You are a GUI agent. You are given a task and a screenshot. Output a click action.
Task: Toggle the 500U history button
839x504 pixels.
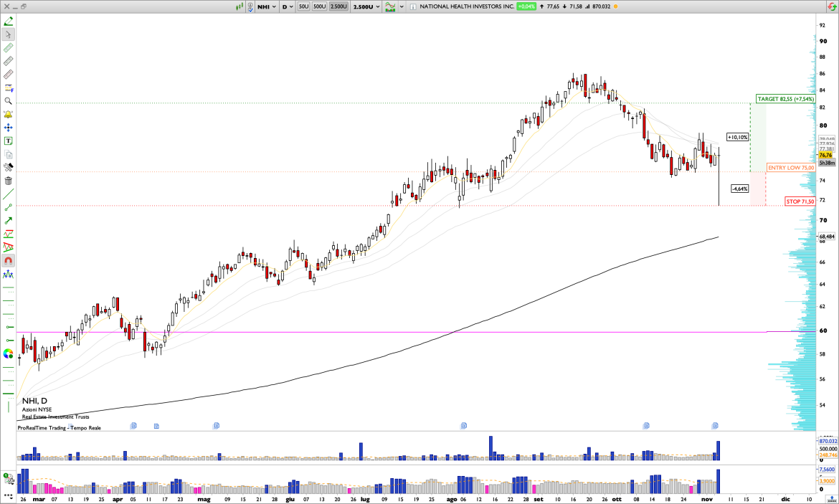pos(320,6)
